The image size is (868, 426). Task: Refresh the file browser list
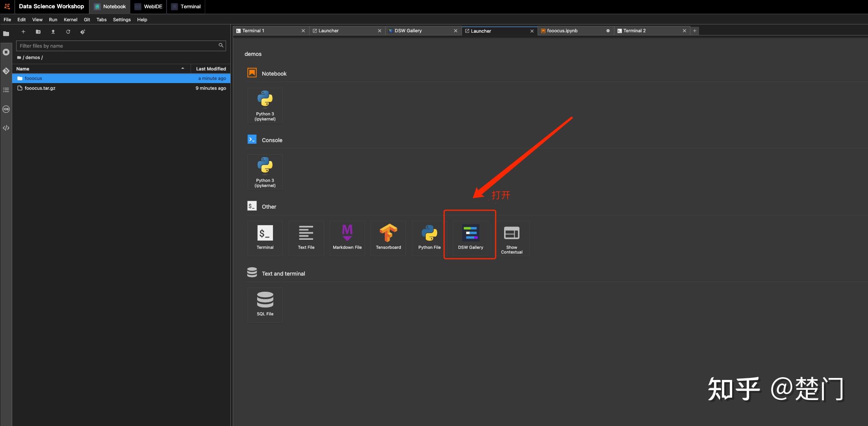click(x=68, y=32)
